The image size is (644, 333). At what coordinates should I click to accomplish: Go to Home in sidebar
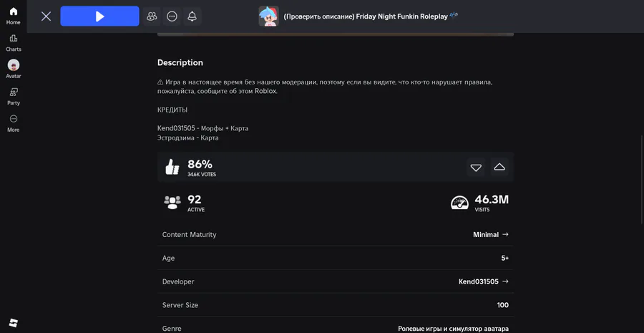[x=13, y=15]
